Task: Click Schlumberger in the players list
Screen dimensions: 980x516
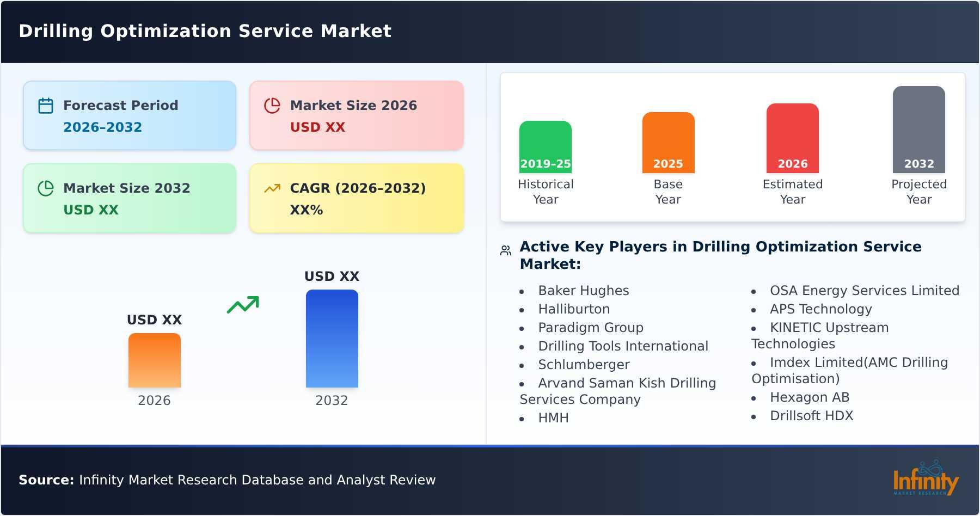Action: pyautogui.click(x=584, y=365)
